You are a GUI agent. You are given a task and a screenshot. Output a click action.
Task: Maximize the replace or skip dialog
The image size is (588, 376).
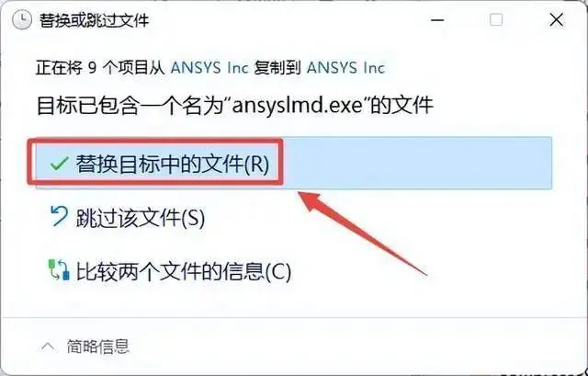(496, 20)
